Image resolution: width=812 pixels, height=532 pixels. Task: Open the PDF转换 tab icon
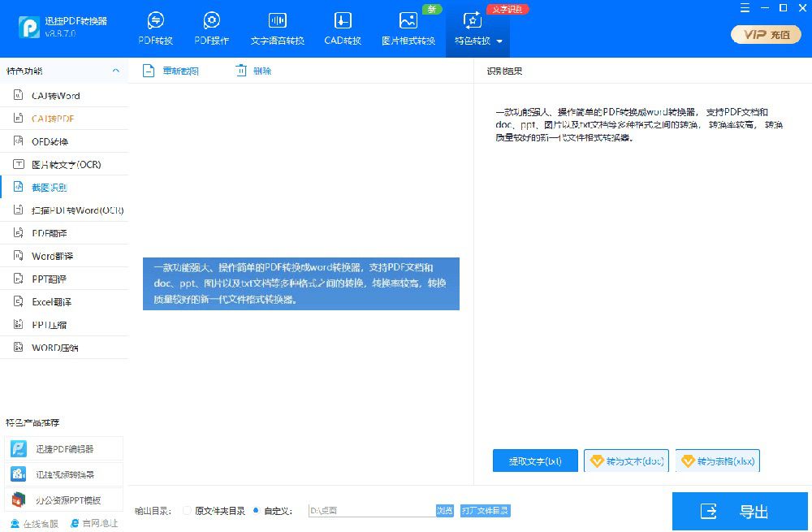[x=155, y=21]
